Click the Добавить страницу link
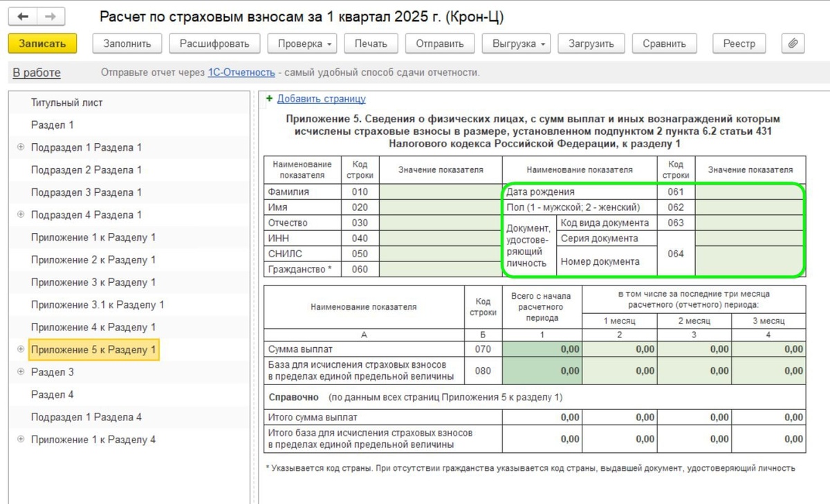Screen dimensions: 830x504 (x=322, y=99)
